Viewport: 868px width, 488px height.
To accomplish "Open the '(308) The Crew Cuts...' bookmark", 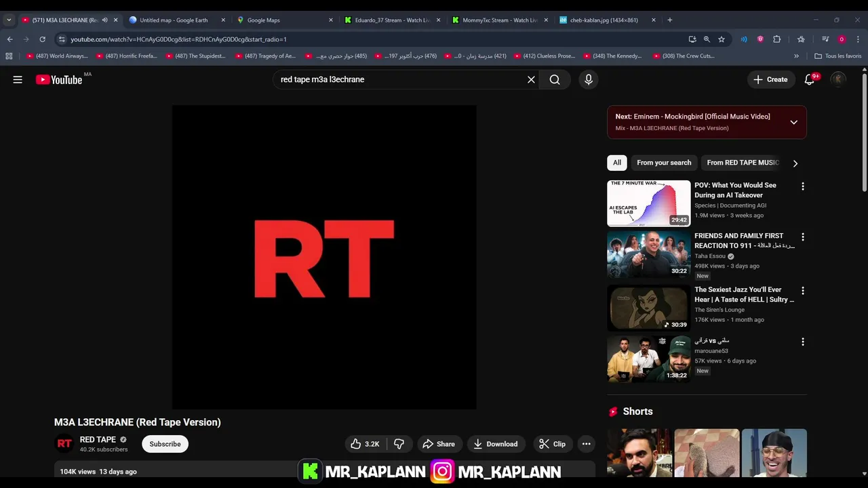I will [684, 56].
